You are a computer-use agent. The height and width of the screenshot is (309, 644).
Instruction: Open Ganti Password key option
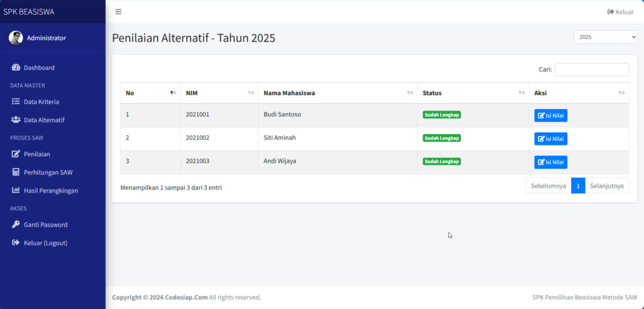(45, 224)
